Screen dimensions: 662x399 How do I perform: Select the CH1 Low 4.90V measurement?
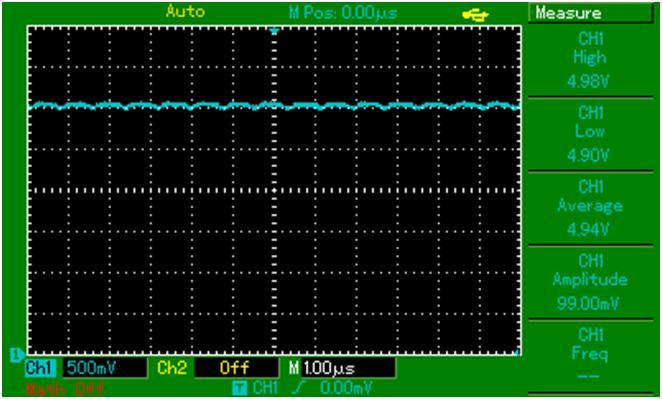click(x=590, y=133)
